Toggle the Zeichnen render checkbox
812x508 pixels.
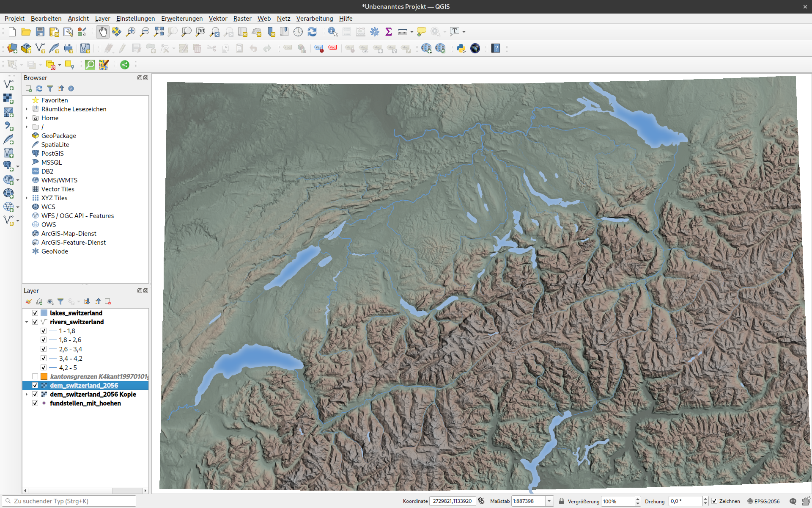tap(714, 501)
